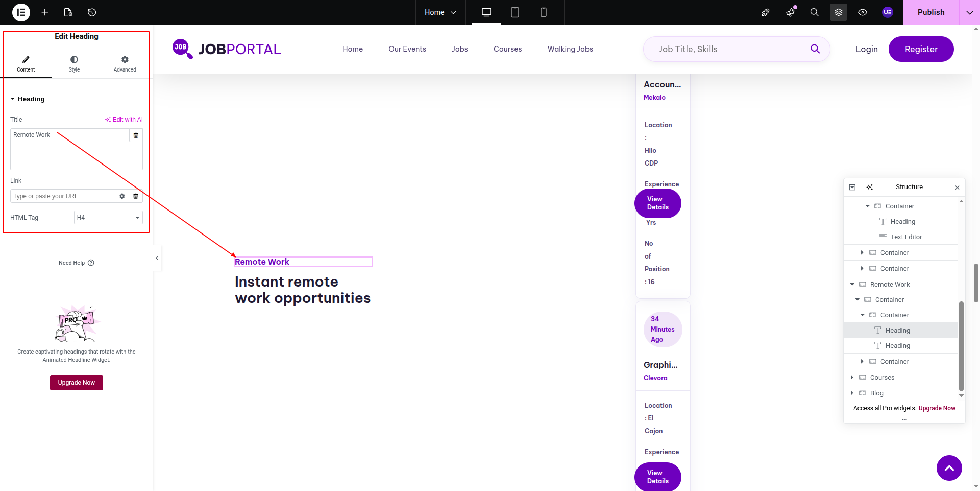Open the Advanced tab
This screenshot has width=980, height=491.
(x=125, y=63)
